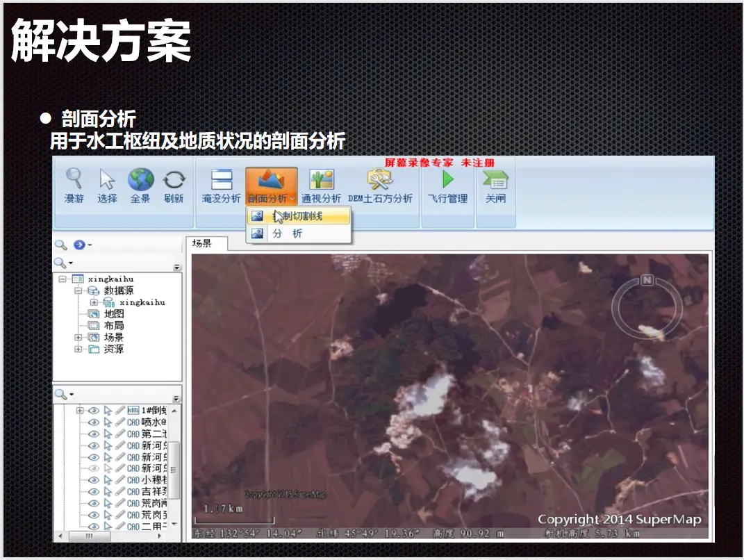Image resolution: width=744 pixels, height=560 pixels.
Task: Expand the 1#倒 layer group
Action: tap(79, 411)
